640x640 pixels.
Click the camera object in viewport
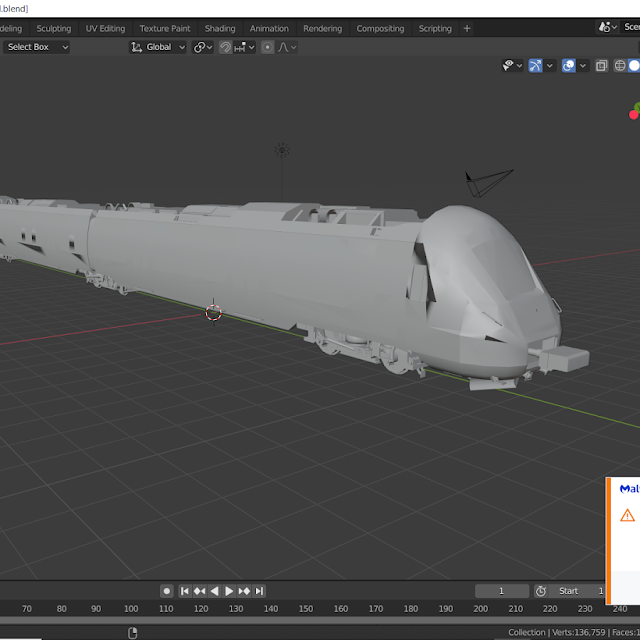488,182
